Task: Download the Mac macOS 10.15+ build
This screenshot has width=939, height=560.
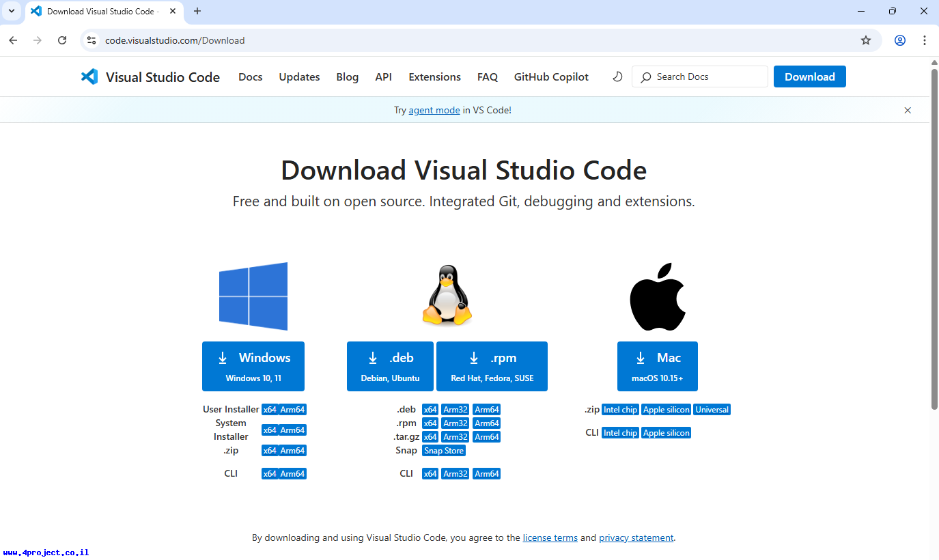Action: point(658,366)
